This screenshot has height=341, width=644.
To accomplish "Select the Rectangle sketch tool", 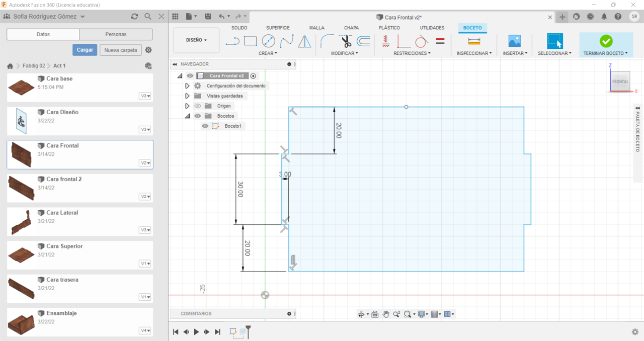I will (251, 41).
